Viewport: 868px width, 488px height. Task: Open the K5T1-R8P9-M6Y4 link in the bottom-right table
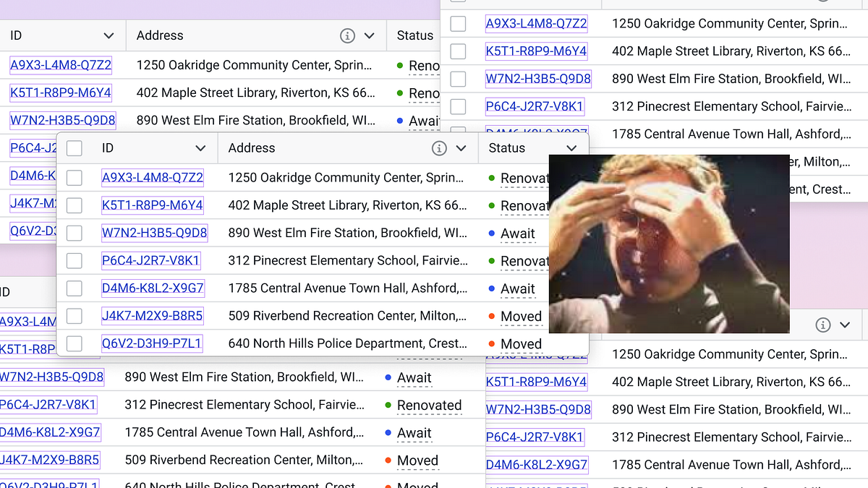(x=536, y=382)
